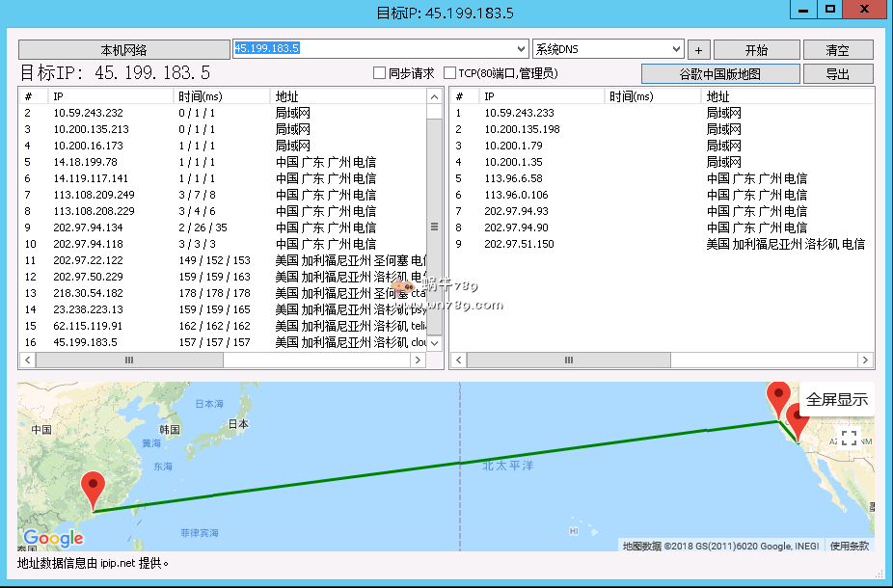Image resolution: width=893 pixels, height=588 pixels.
Task: Toggle the TCP(80端口,管理员) checkbox
Action: 449,73
